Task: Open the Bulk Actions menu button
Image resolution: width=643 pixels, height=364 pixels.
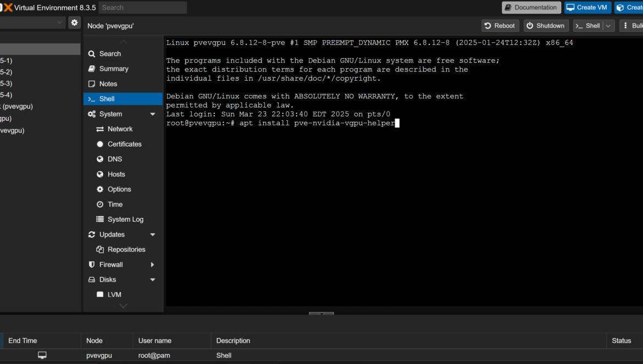Action: (631, 26)
